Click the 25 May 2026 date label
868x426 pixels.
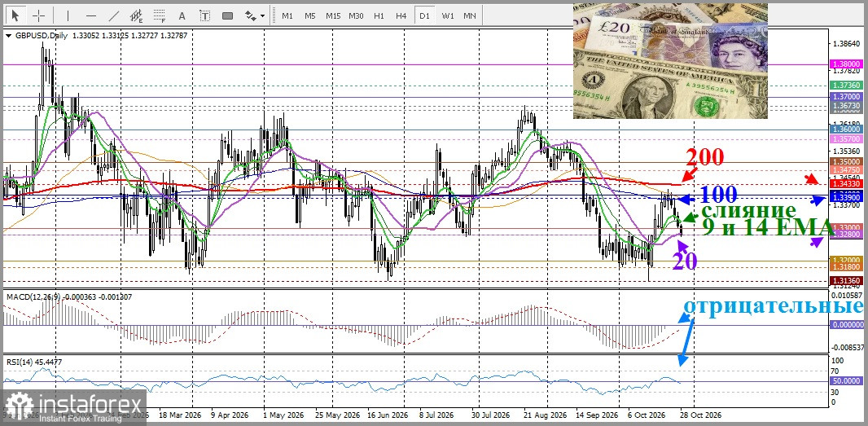338,415
